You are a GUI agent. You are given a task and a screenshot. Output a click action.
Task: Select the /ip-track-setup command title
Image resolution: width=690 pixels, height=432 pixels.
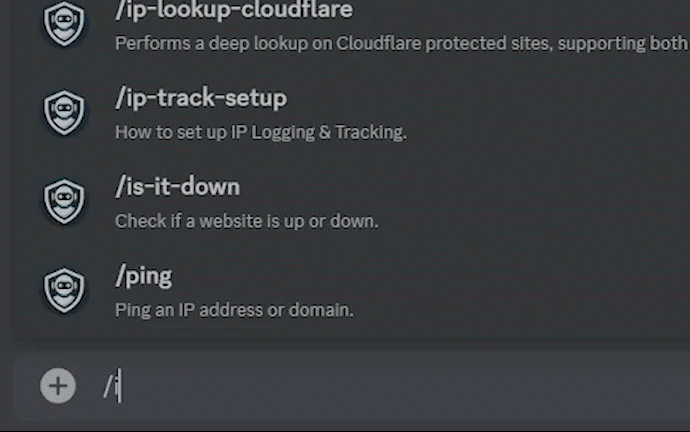click(201, 98)
